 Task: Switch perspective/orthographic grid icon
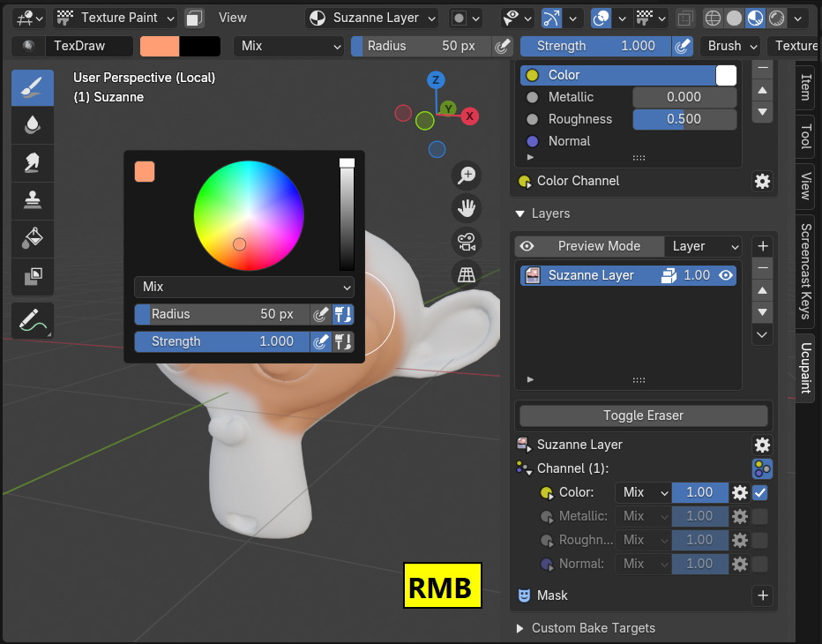coord(466,274)
